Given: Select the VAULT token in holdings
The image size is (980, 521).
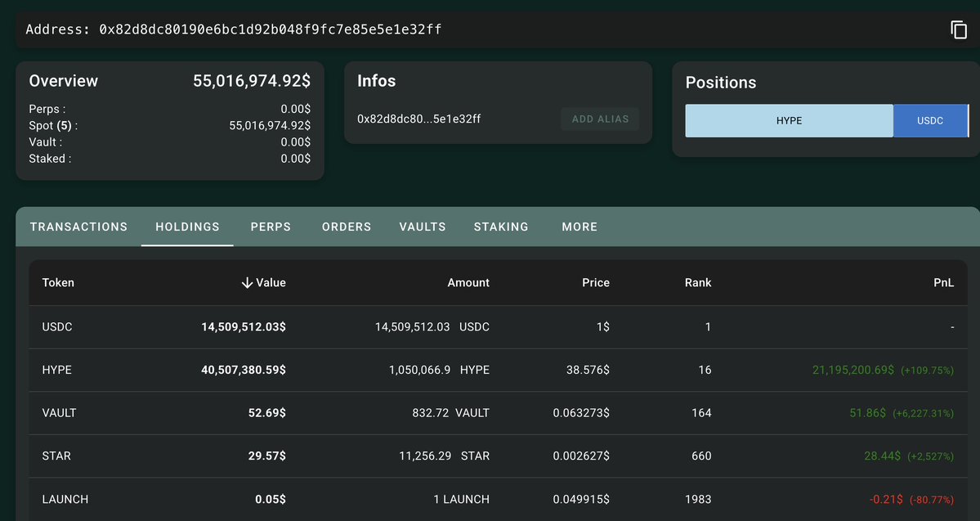Looking at the screenshot, I should (x=59, y=413).
